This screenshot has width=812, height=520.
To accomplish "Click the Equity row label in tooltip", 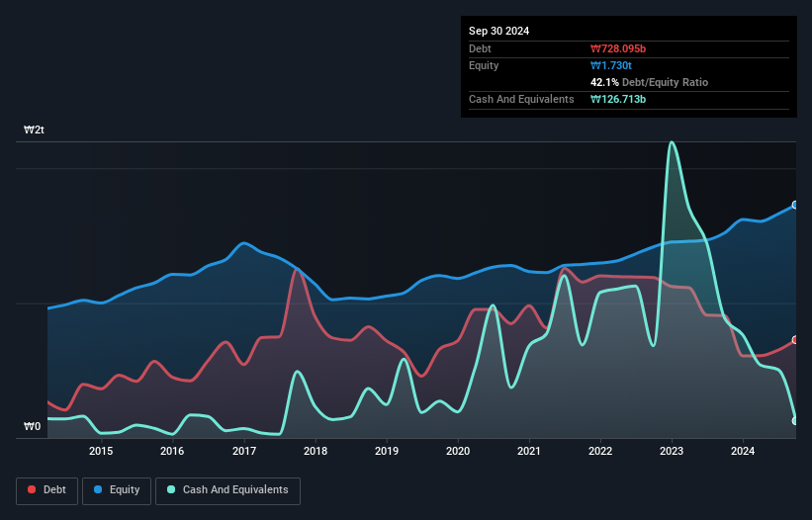I will pos(484,65).
